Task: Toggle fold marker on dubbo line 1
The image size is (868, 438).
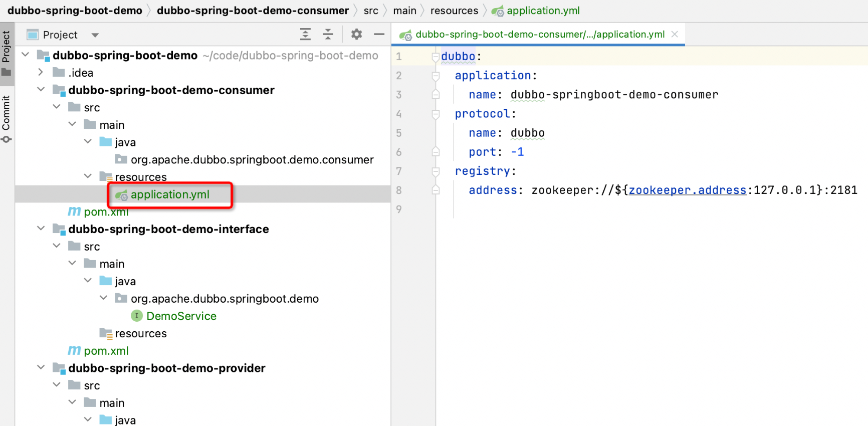Action: click(436, 57)
